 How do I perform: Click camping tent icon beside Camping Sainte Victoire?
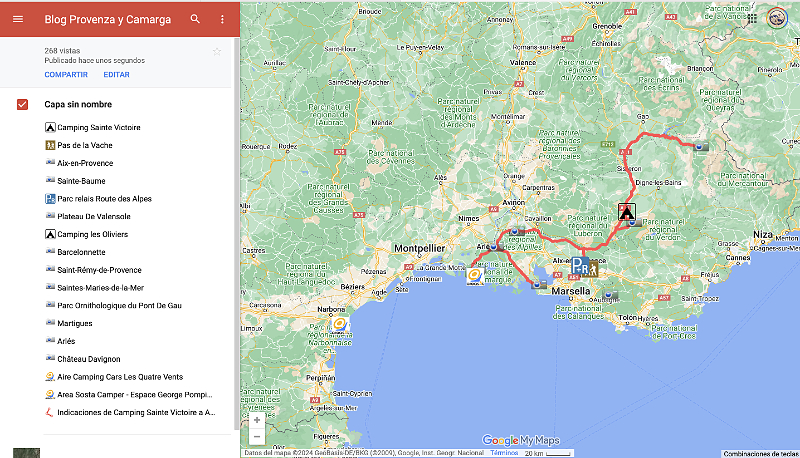50,128
